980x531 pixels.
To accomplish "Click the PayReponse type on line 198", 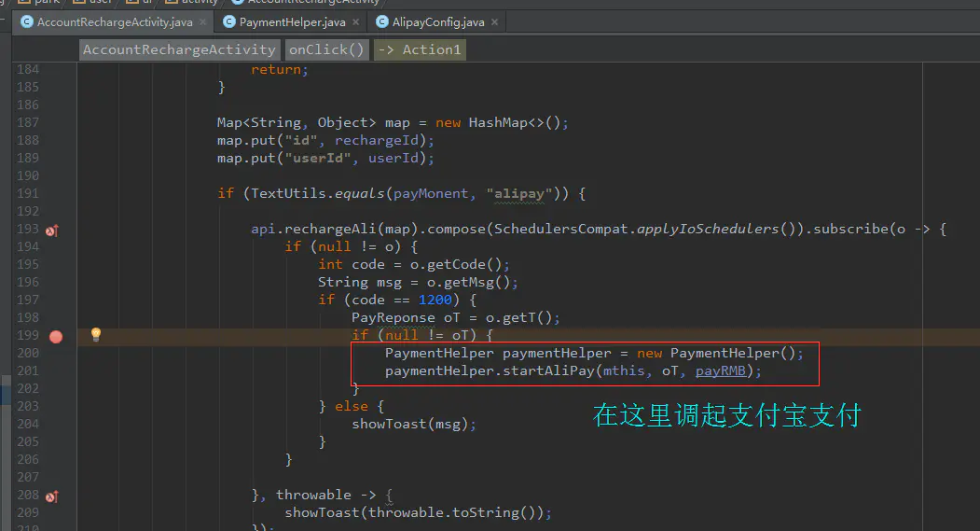I will pos(393,317).
